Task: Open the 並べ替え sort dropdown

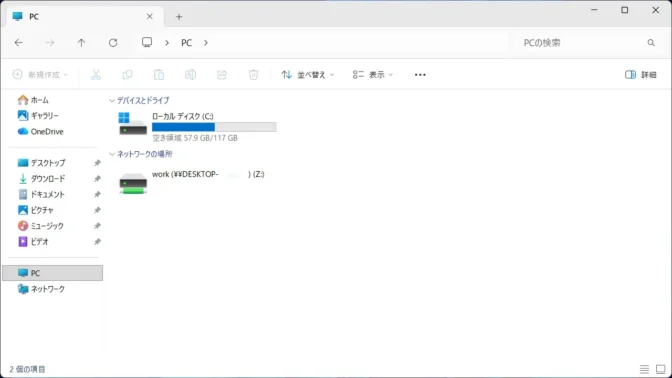Action: [x=307, y=75]
